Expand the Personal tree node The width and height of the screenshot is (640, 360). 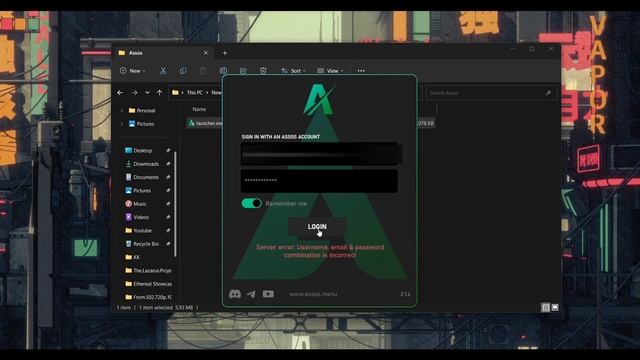click(x=122, y=110)
